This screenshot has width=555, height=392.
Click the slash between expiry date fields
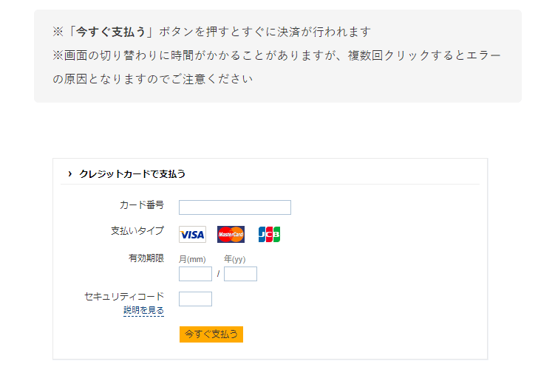[x=218, y=275]
